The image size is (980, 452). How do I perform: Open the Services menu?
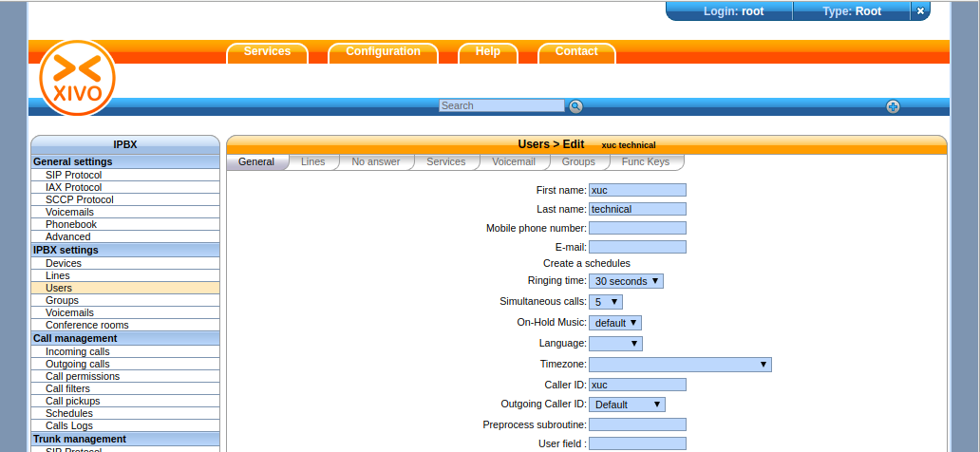[267, 52]
